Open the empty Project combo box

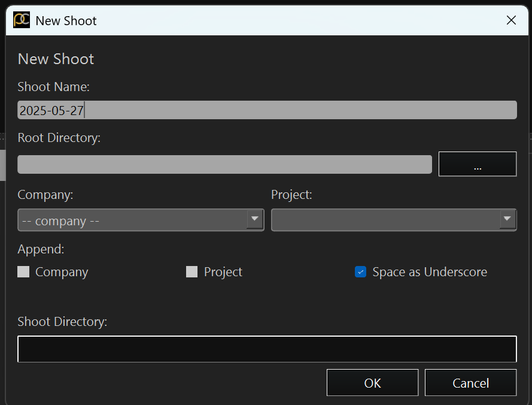pyautogui.click(x=394, y=220)
